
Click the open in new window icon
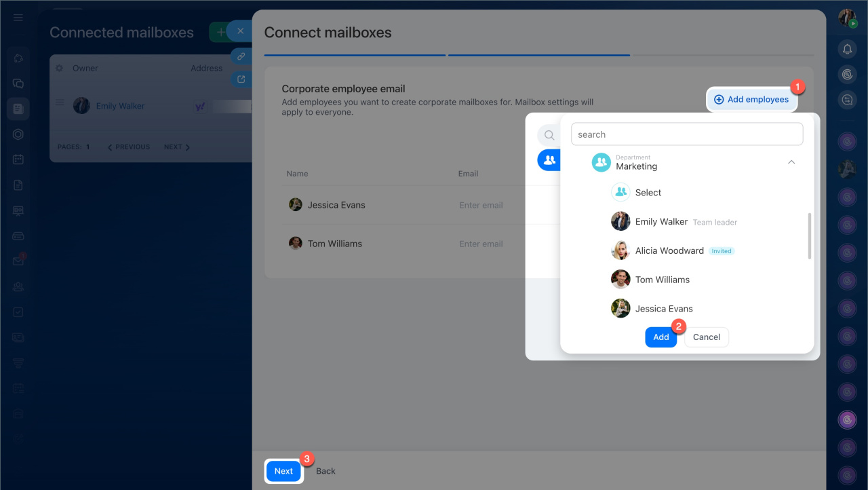click(x=241, y=79)
